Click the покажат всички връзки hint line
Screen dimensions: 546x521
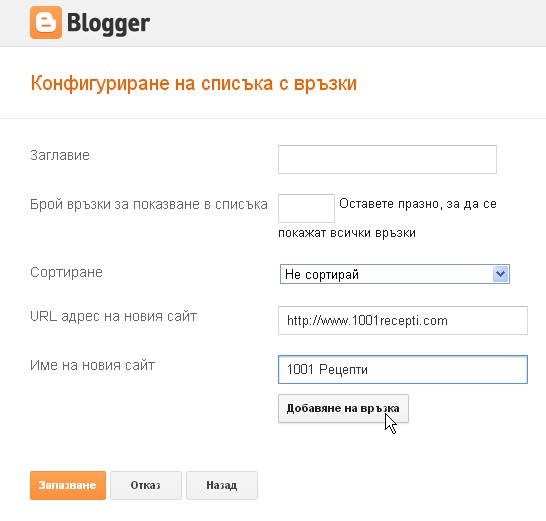tap(347, 233)
